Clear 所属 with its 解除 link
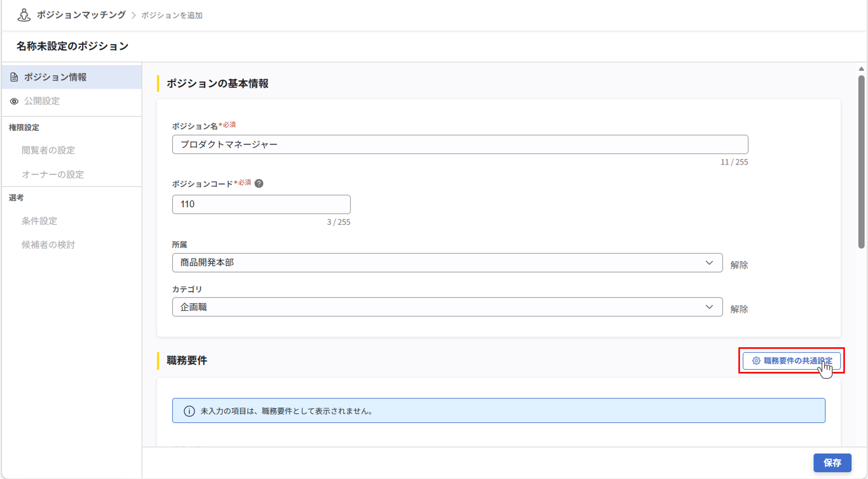The height and width of the screenshot is (479, 868). pos(739,265)
